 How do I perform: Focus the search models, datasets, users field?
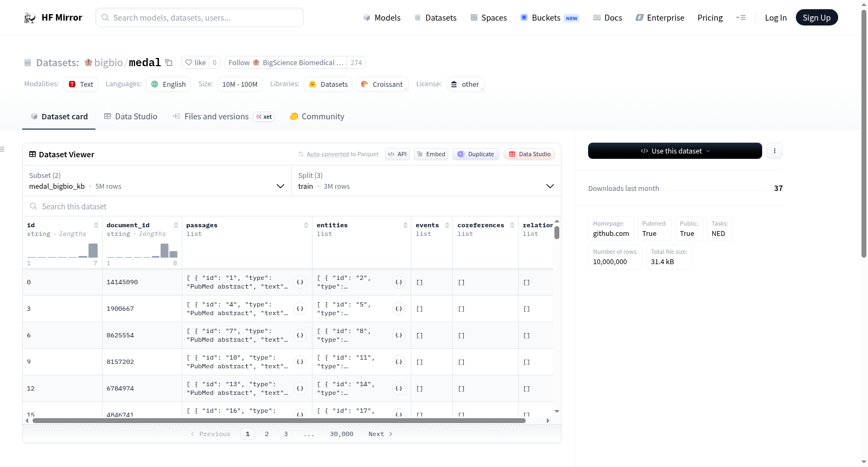coord(200,17)
